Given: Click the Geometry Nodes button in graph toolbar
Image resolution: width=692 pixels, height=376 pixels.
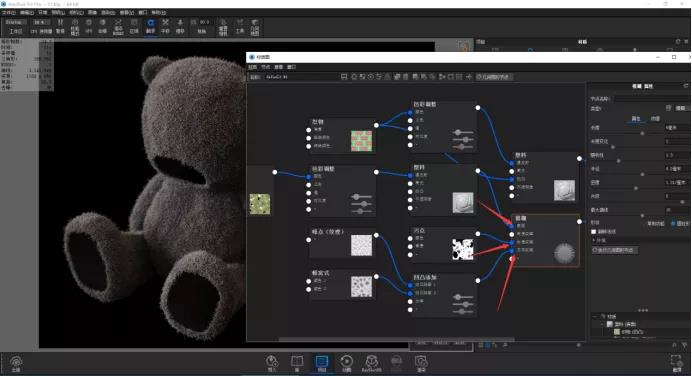Looking at the screenshot, I should pyautogui.click(x=494, y=77).
